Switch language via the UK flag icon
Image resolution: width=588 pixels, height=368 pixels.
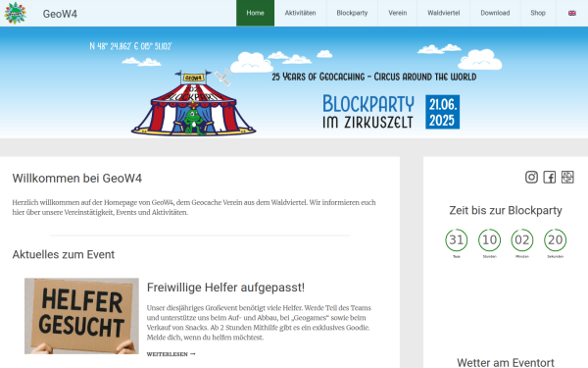[x=572, y=13]
